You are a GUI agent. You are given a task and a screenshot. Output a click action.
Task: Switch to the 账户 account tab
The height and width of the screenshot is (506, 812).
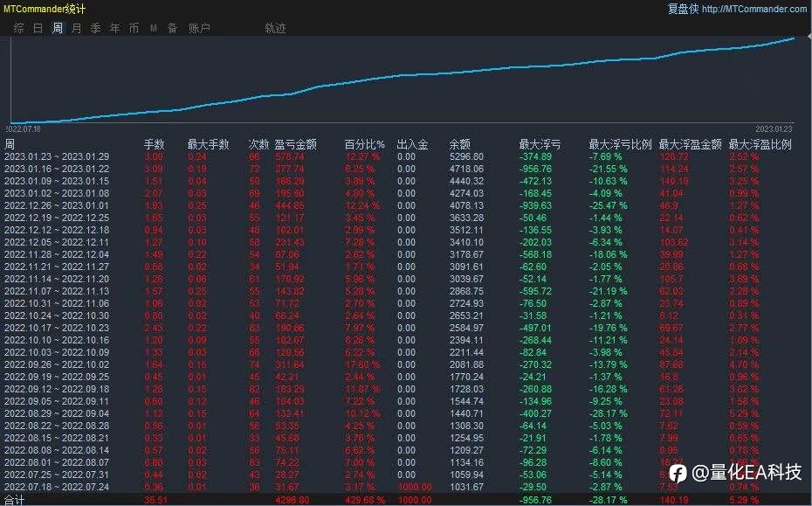coord(199,28)
